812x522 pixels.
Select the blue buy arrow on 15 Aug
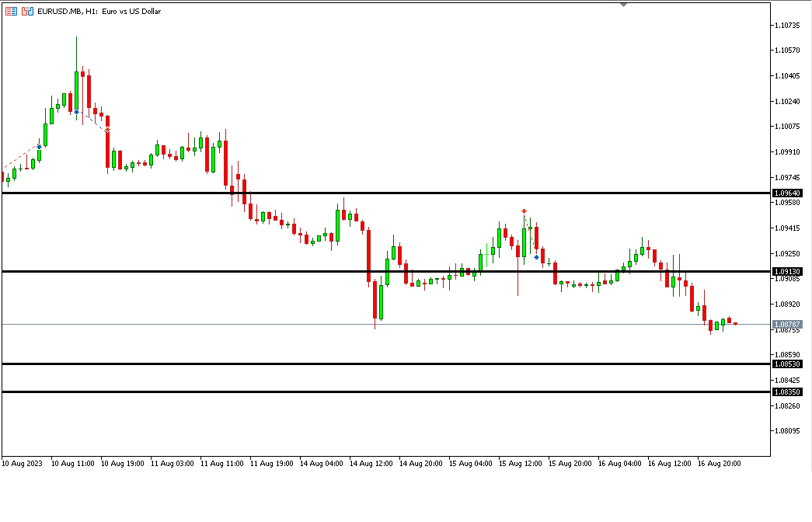536,257
